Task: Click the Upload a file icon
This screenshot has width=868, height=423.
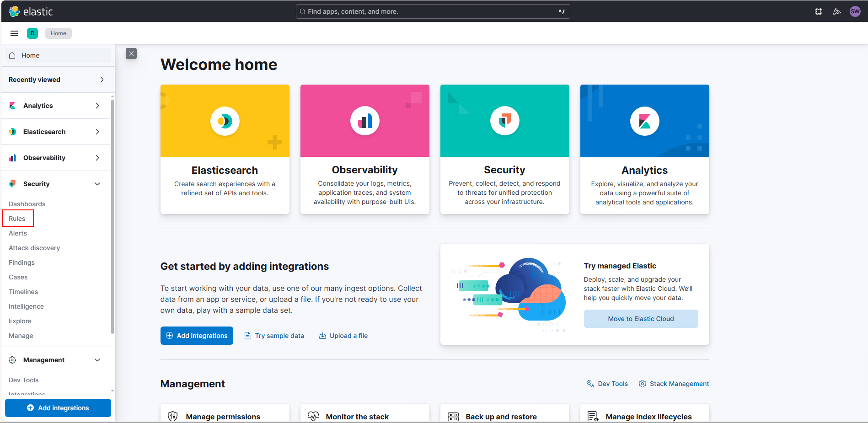Action: 322,336
